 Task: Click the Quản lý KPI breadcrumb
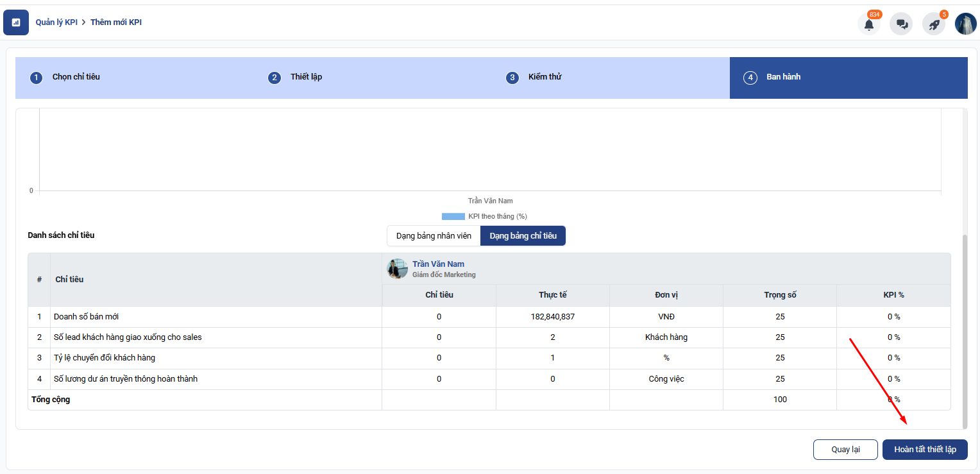(56, 22)
